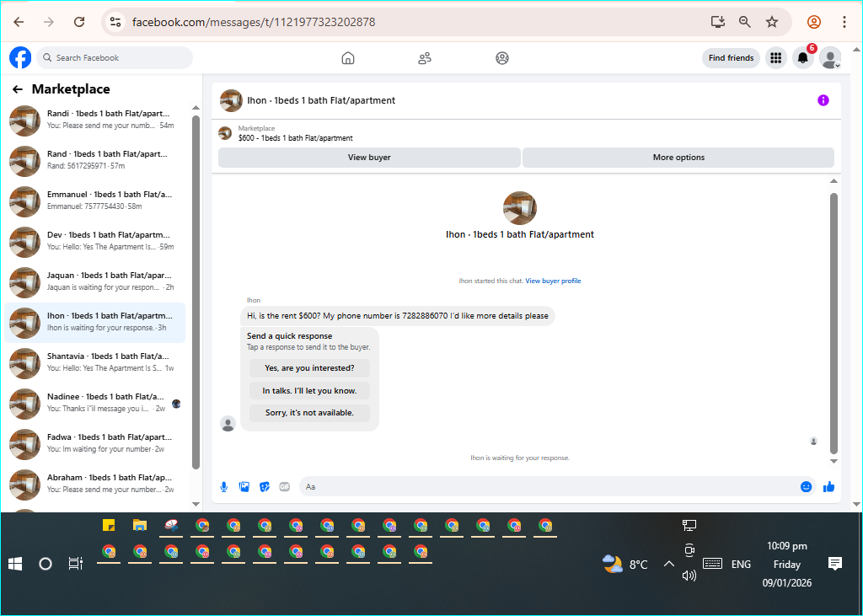Click the back arrow beside Marketplace
This screenshot has width=863, height=616.
pyautogui.click(x=18, y=89)
